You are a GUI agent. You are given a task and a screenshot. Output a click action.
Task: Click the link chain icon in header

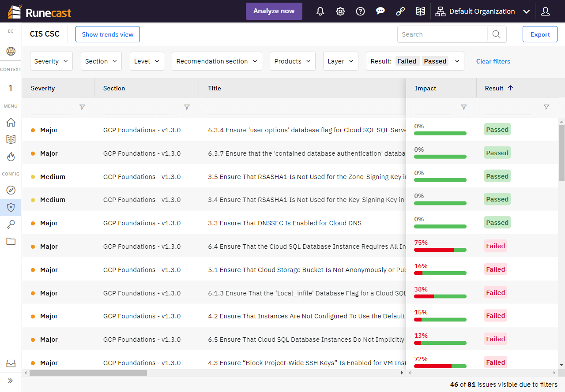(x=400, y=11)
